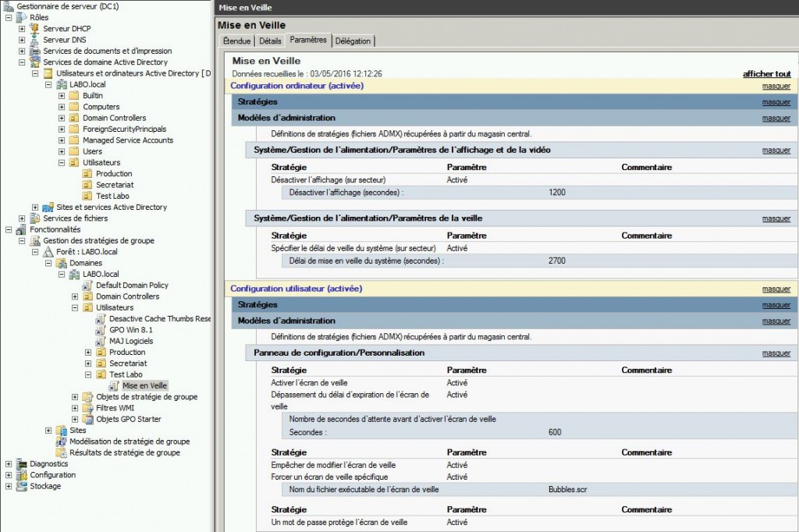Select the Paramètres tab
799x532 pixels.
click(308, 40)
